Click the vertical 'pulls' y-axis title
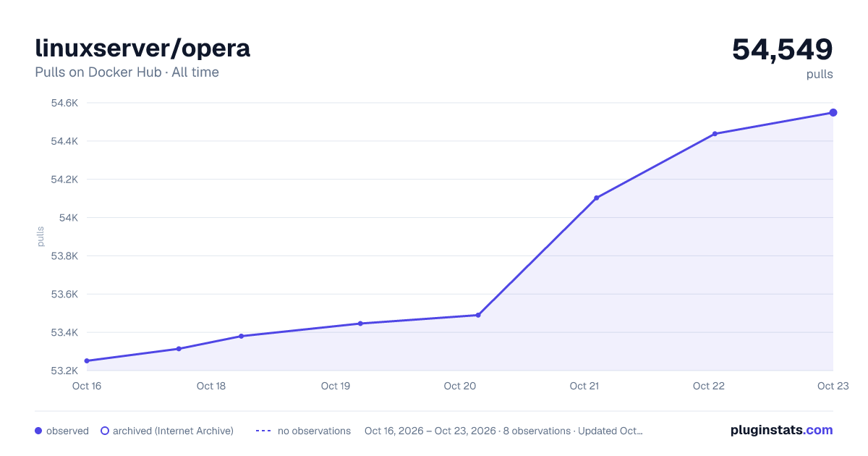The image size is (868, 456). [x=41, y=237]
